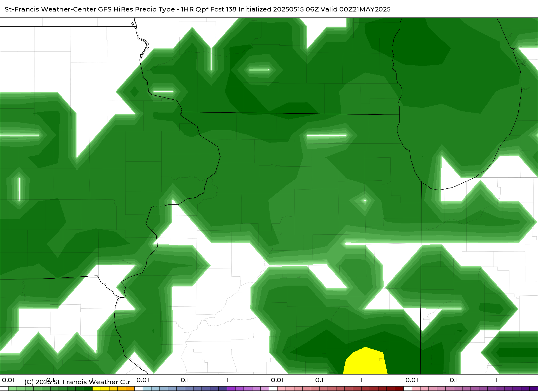Pick the vivid purple swatch after the navy blues

tap(231, 389)
